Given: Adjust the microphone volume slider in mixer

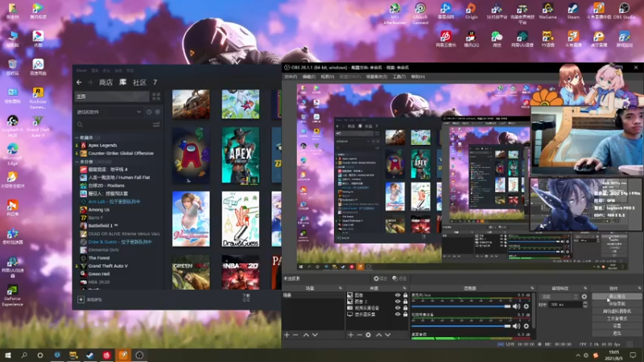Looking at the screenshot, I should click(460, 306).
